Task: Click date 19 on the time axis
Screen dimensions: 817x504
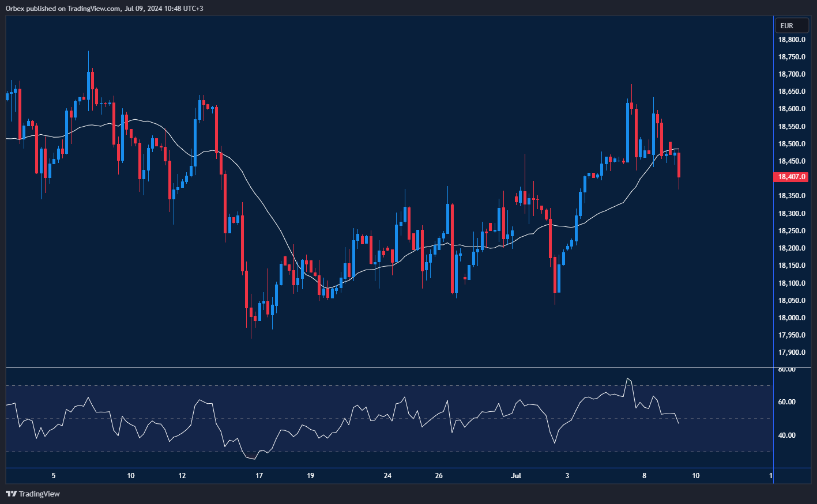Action: 311,476
